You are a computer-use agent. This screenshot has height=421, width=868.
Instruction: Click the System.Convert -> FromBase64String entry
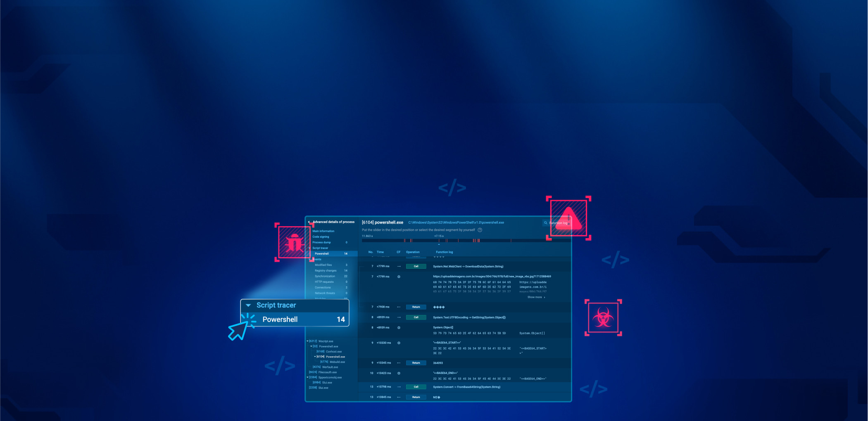point(467,387)
